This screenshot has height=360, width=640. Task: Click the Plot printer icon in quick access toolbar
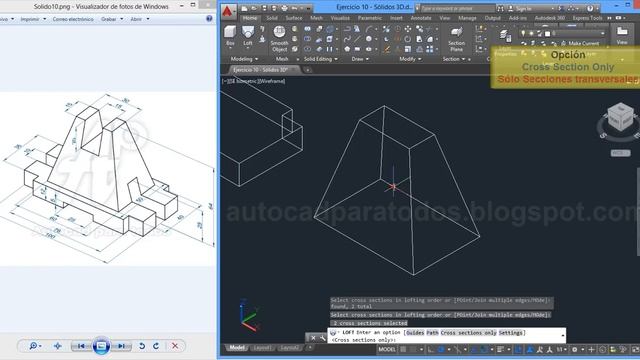[284, 9]
